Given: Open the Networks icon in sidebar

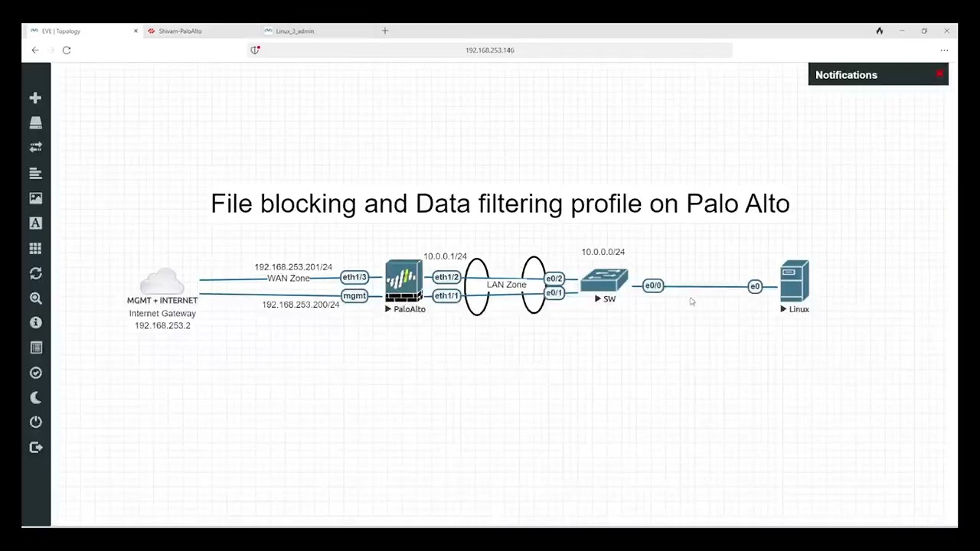Looking at the screenshot, I should click(x=35, y=147).
